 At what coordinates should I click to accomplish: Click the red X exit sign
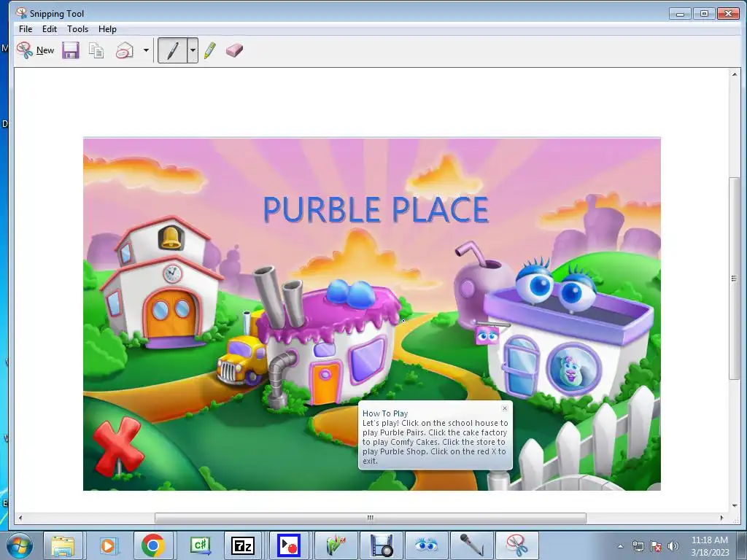click(117, 447)
